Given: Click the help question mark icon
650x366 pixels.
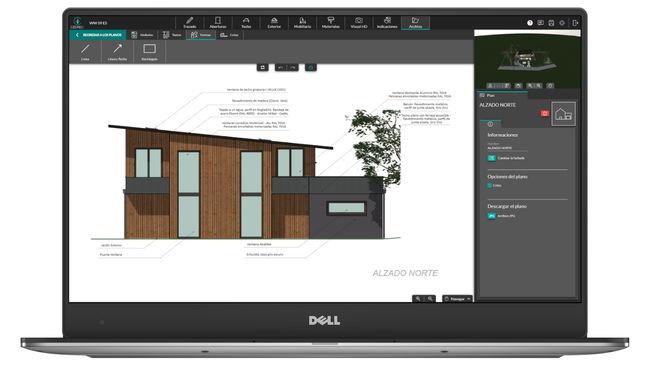Looking at the screenshot, I should tap(530, 23).
